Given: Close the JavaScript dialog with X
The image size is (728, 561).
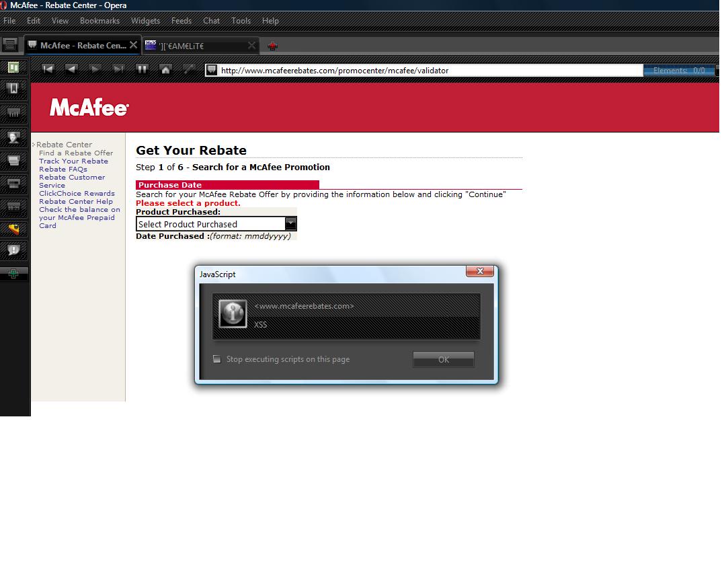Looking at the screenshot, I should 479,271.
